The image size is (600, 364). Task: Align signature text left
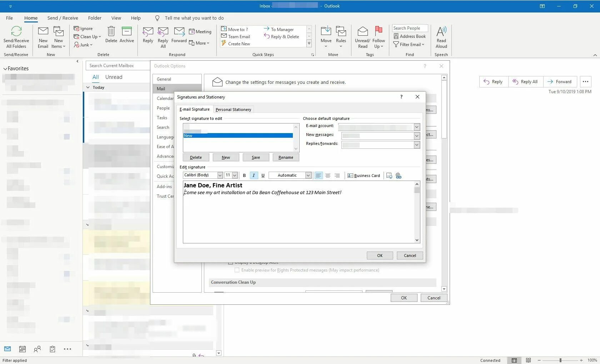(318, 176)
